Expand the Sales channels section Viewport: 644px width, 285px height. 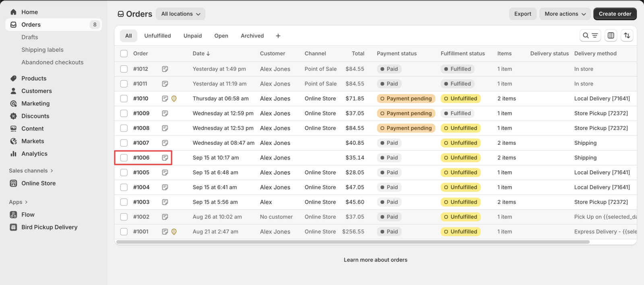31,171
